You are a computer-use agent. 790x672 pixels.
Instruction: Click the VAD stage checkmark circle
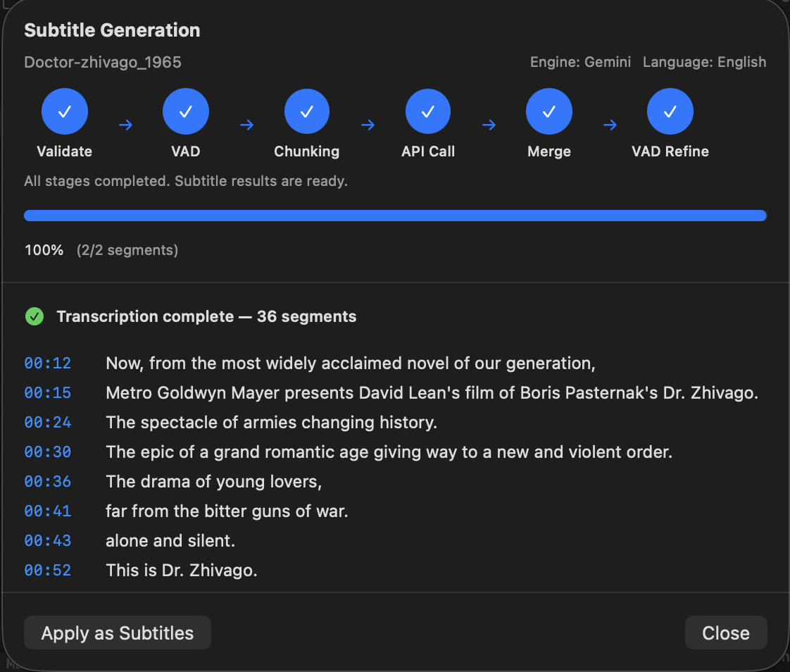tap(185, 111)
